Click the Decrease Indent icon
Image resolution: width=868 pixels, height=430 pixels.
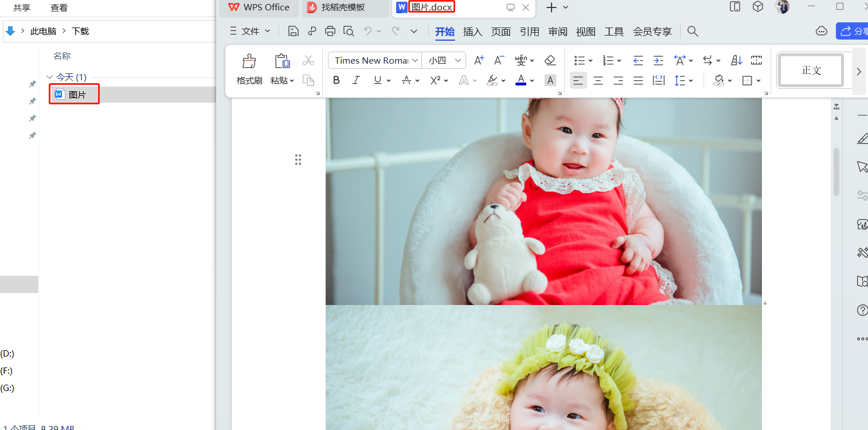638,60
